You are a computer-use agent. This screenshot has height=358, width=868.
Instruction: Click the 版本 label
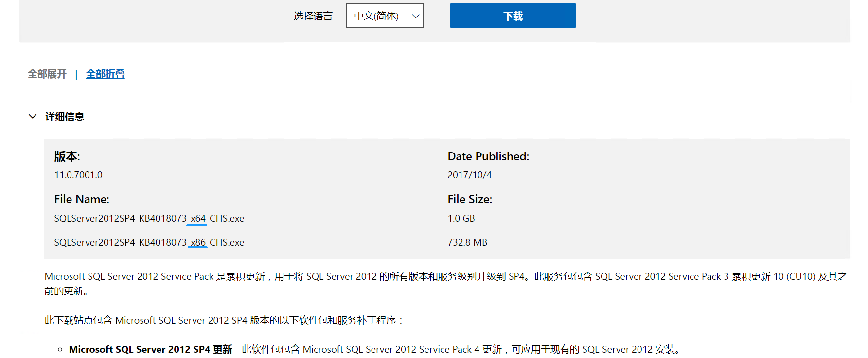(67, 156)
